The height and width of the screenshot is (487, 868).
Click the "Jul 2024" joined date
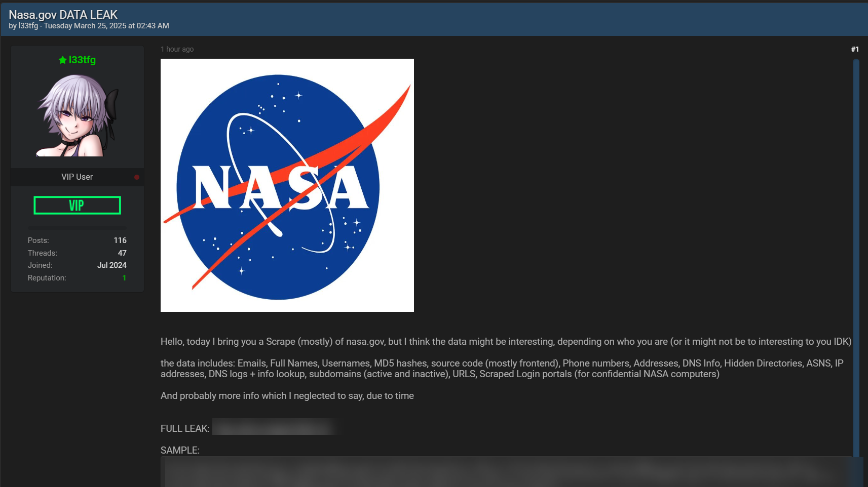111,265
